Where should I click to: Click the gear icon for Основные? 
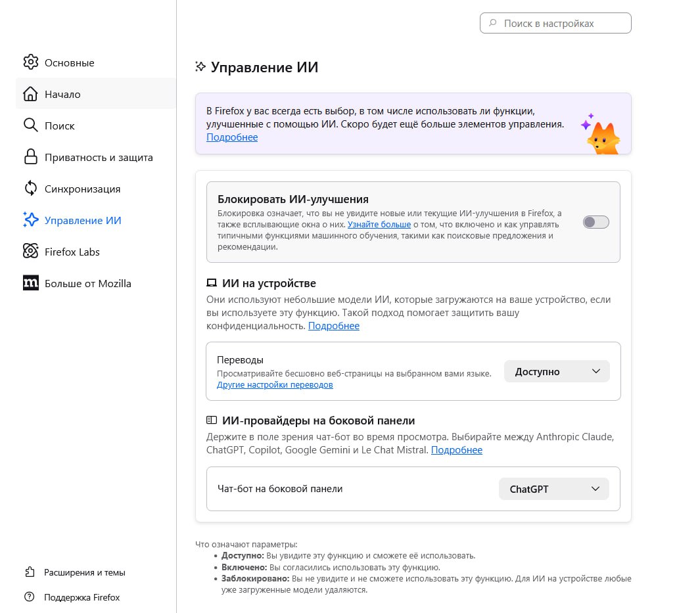30,62
